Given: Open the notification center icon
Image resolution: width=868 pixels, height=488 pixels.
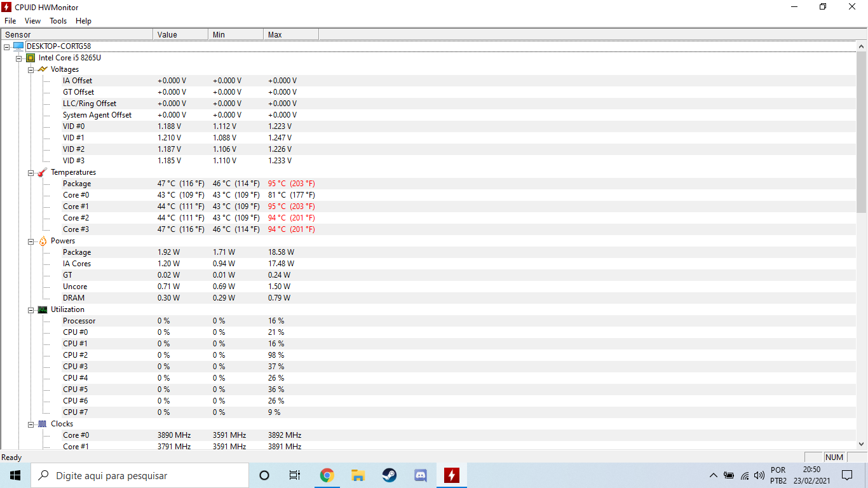Looking at the screenshot, I should [847, 475].
